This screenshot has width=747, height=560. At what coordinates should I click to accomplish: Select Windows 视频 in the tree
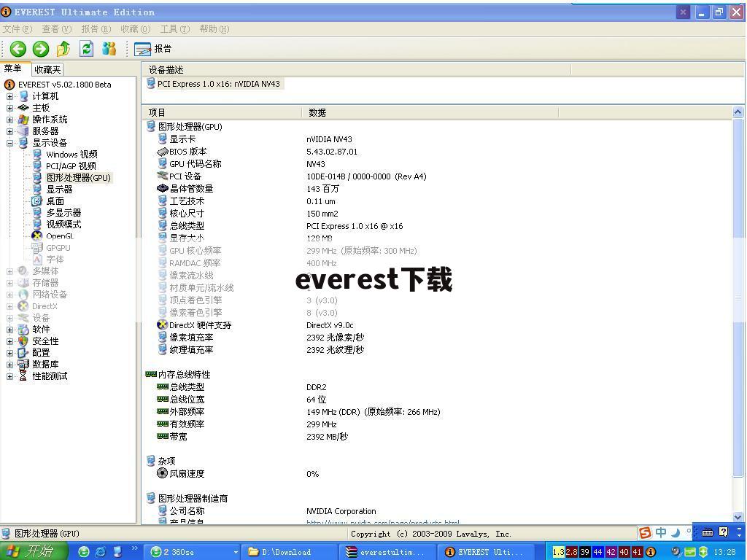pyautogui.click(x=71, y=155)
